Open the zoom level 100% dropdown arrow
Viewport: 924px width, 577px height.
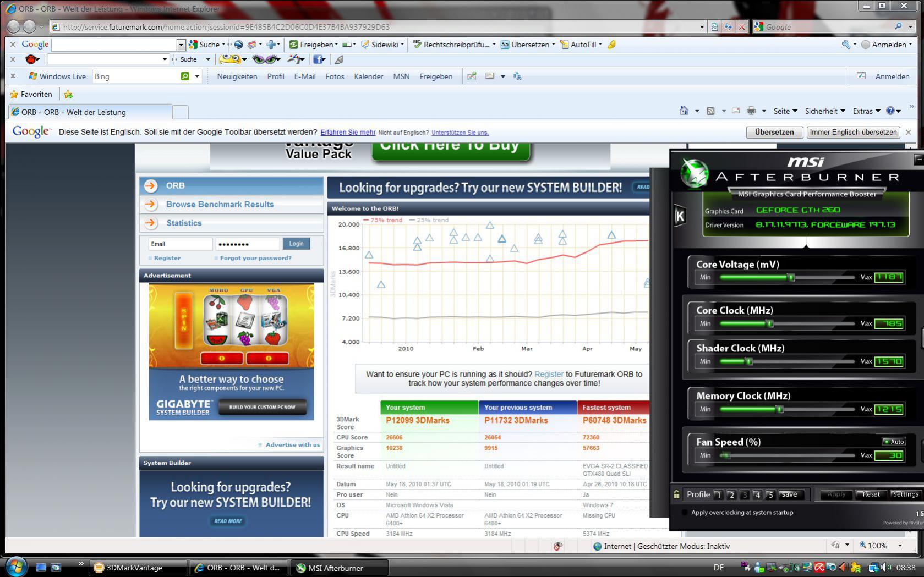coord(900,546)
